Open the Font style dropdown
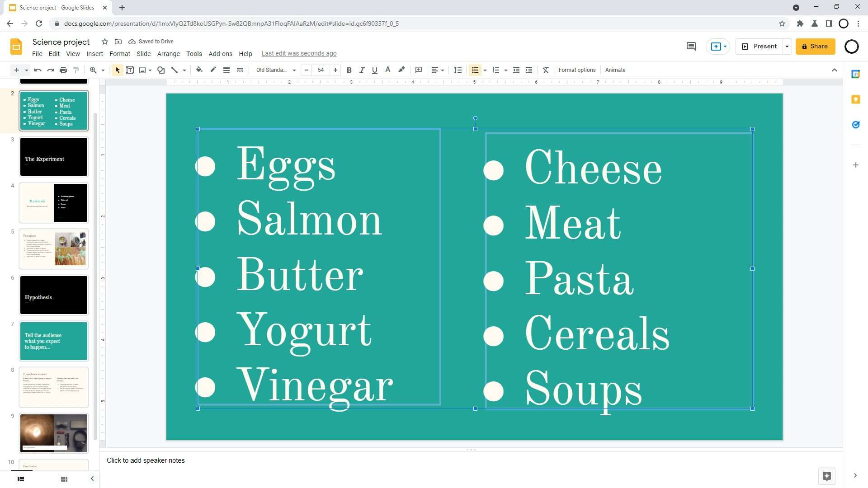 click(275, 70)
